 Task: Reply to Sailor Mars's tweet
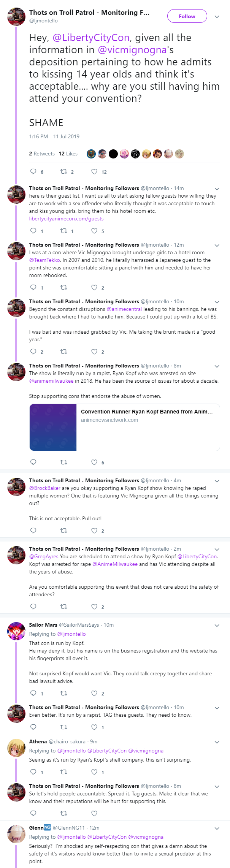click(33, 693)
